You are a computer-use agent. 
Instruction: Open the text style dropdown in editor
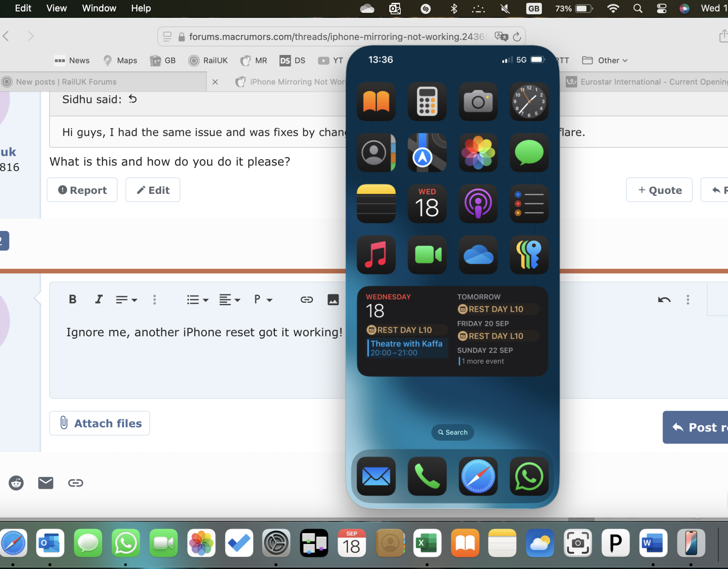pyautogui.click(x=126, y=299)
